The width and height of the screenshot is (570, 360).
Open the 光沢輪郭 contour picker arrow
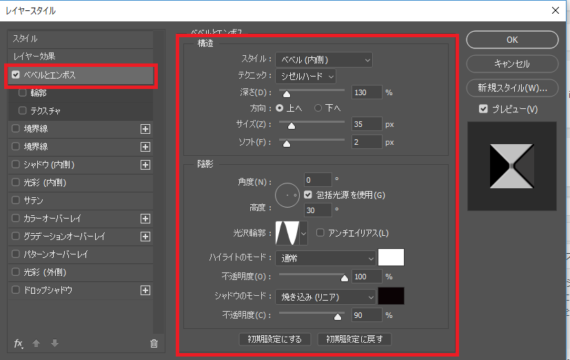[304, 233]
